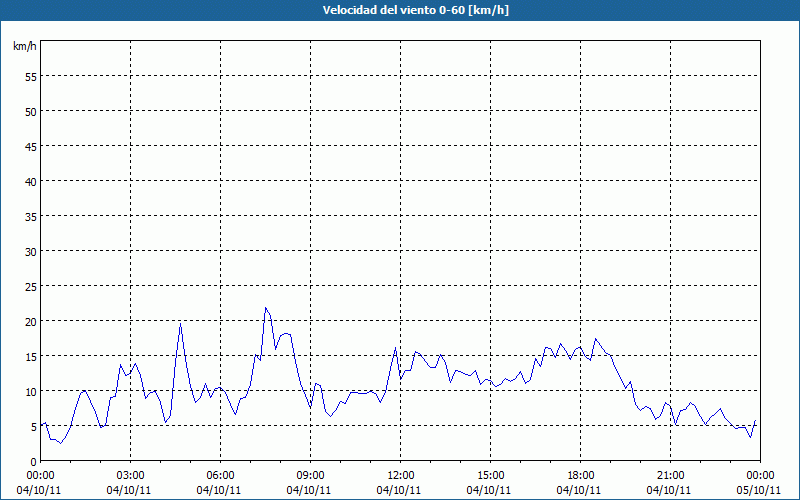Click the 0 label at the axis origin

(34, 461)
